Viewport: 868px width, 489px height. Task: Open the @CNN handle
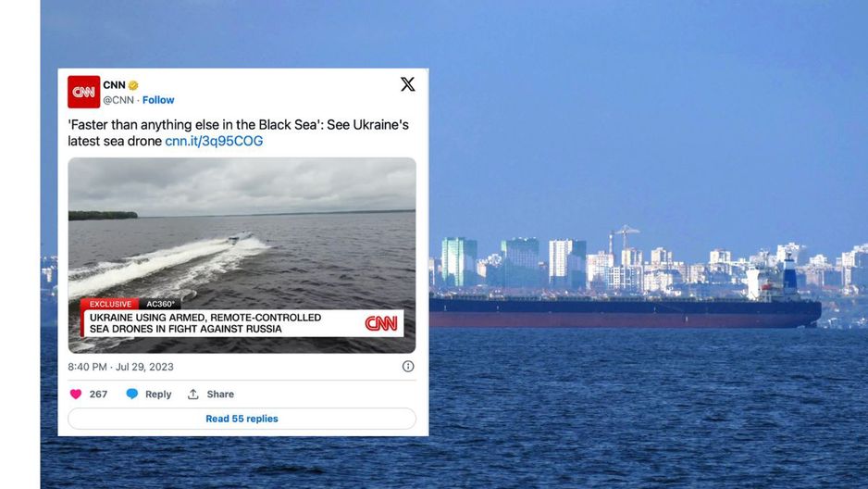[118, 100]
